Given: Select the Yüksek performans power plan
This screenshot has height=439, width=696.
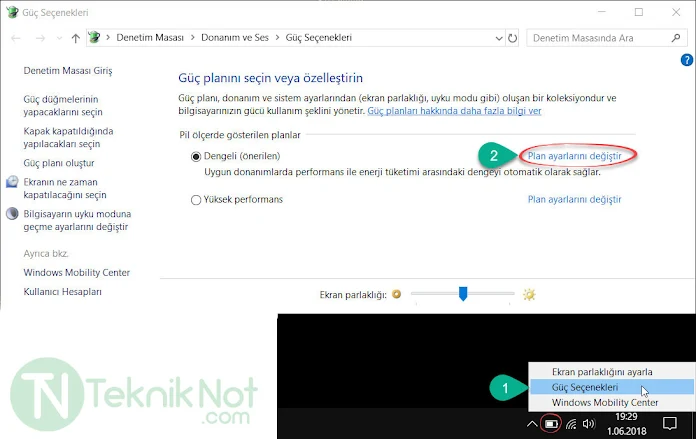Looking at the screenshot, I should (x=196, y=200).
